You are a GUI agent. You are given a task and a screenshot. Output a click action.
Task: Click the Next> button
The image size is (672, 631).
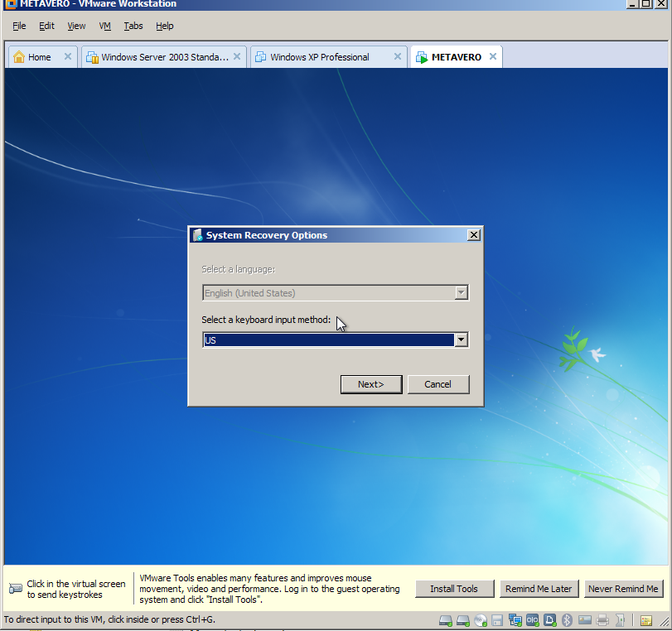[371, 384]
